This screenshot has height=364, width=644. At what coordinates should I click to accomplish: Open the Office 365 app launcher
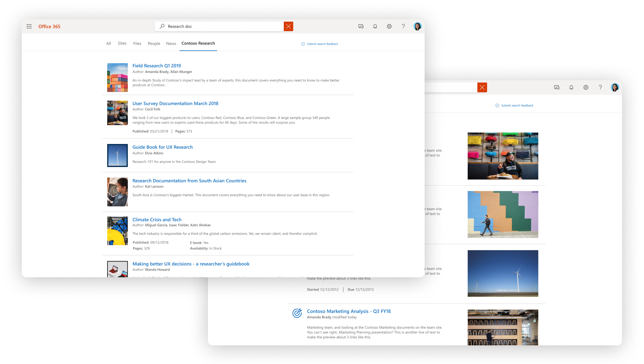point(29,26)
